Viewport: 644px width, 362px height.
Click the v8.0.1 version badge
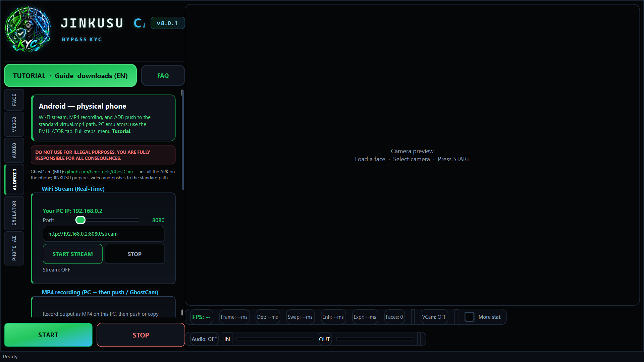point(167,23)
